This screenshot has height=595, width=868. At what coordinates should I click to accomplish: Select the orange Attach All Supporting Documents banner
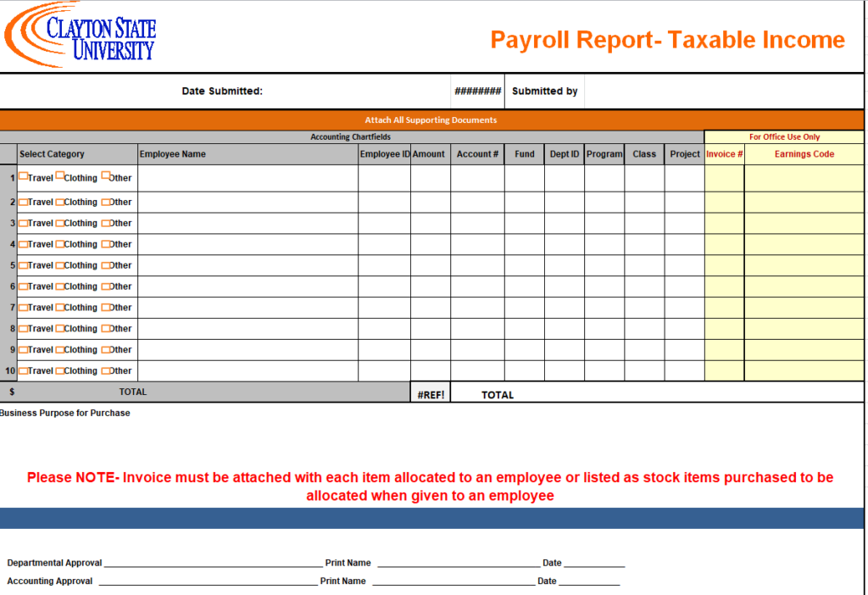[431, 120]
